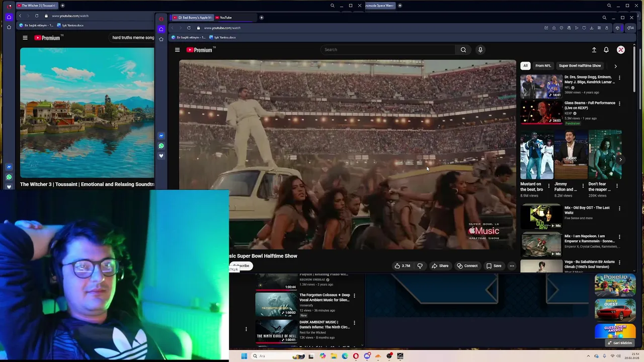This screenshot has height=362, width=644.
Task: Open YouTube guide hamburger menu in front window
Action: pos(177,50)
